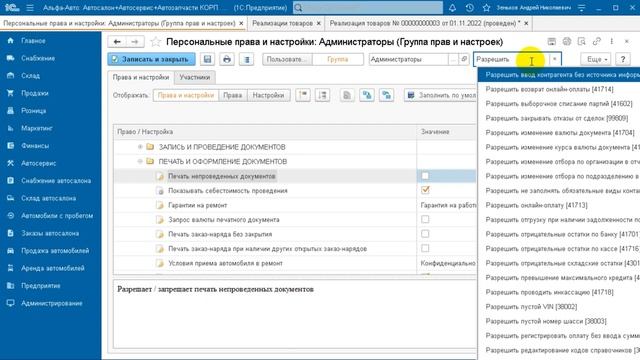
Task: Click the copy settings document icon
Action: coord(347,95)
